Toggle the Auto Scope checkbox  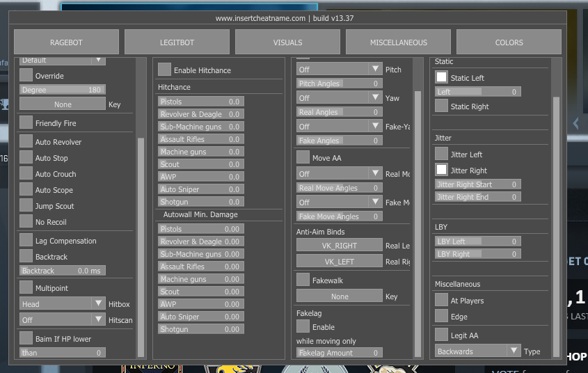click(26, 190)
